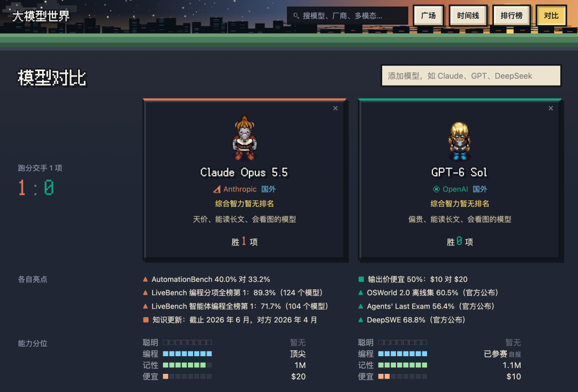Click the Claude Opus 5.5 model name
Viewport: 578px width, 392px height.
pyautogui.click(x=244, y=172)
